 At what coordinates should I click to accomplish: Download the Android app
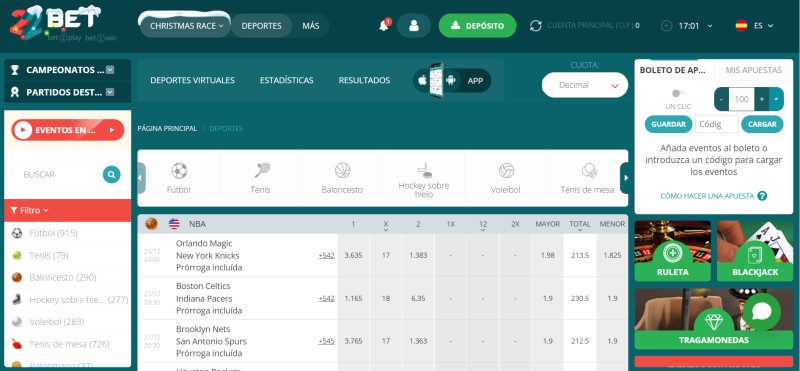click(x=450, y=81)
